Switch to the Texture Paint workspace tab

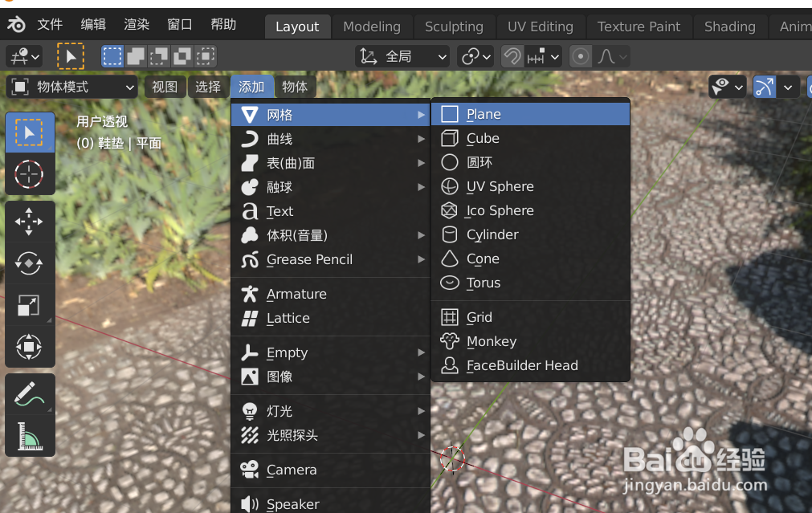coord(639,27)
